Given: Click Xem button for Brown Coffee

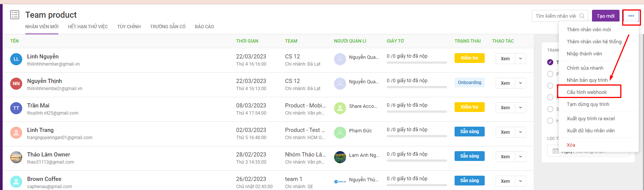Looking at the screenshot, I should tap(505, 181).
